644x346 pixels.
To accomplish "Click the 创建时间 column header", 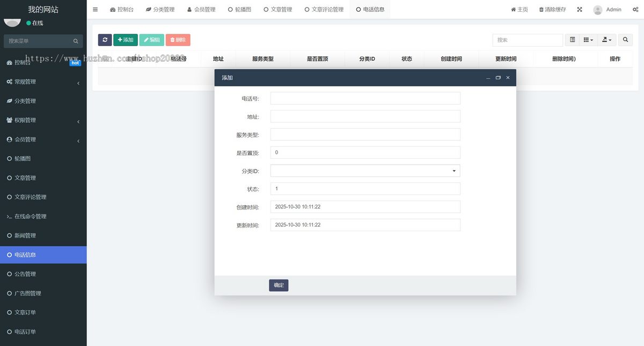I will click(451, 59).
